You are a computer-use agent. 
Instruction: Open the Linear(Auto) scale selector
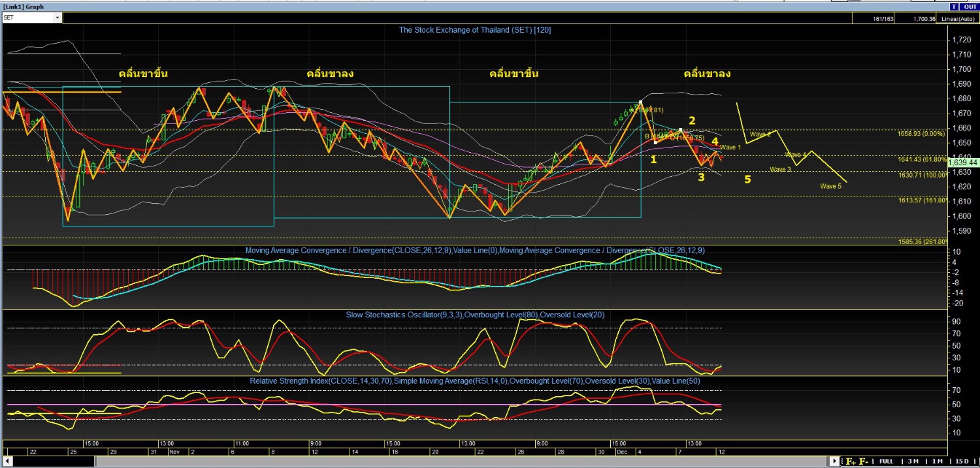point(957,19)
